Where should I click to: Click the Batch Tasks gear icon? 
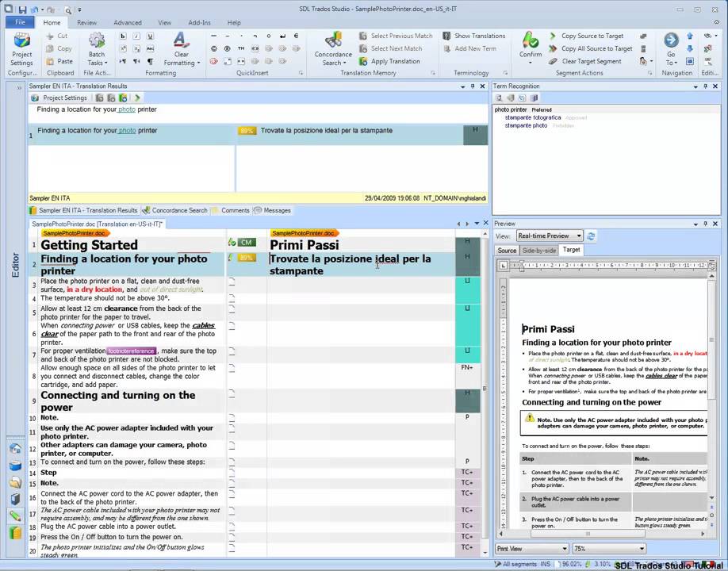[97, 40]
